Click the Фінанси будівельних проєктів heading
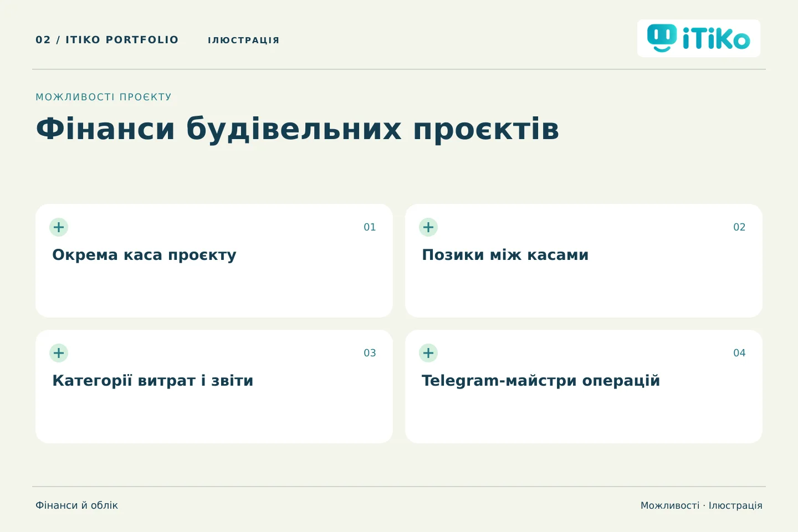This screenshot has width=798, height=532. 297,129
